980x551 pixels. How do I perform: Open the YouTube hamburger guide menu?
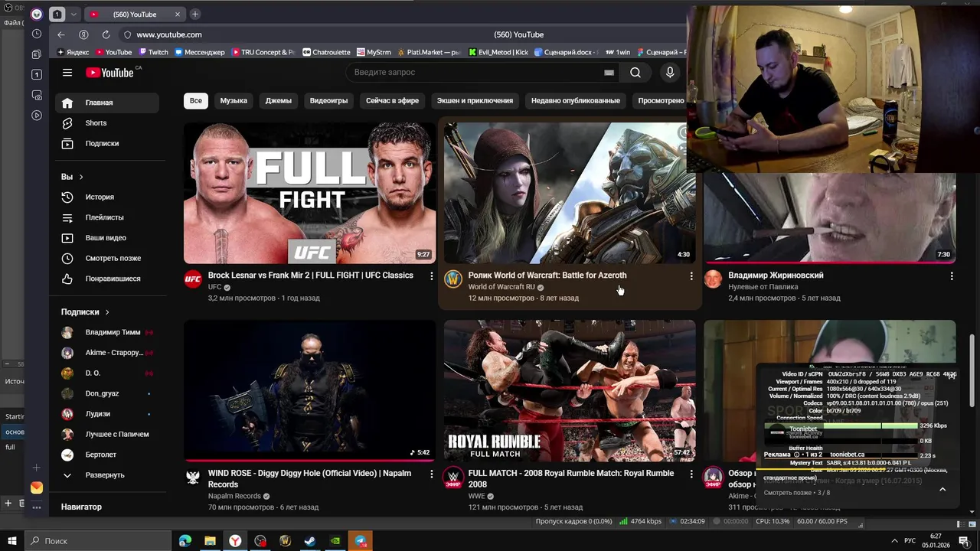tap(67, 73)
